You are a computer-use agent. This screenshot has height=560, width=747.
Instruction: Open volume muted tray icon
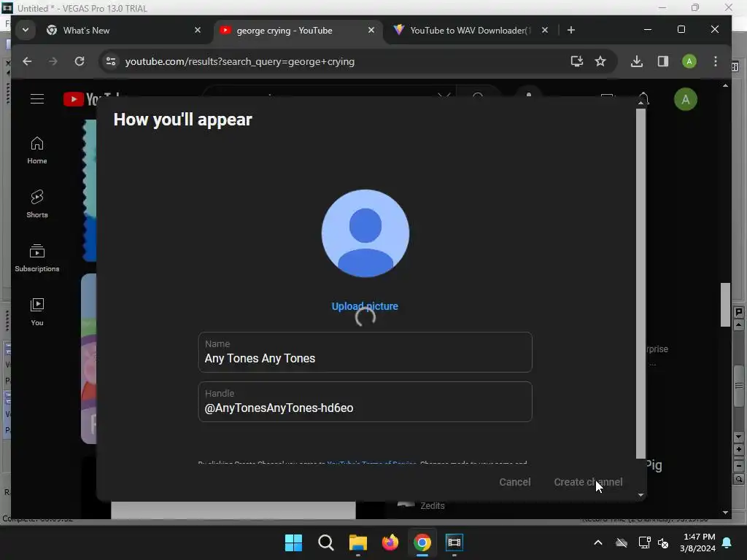(662, 542)
